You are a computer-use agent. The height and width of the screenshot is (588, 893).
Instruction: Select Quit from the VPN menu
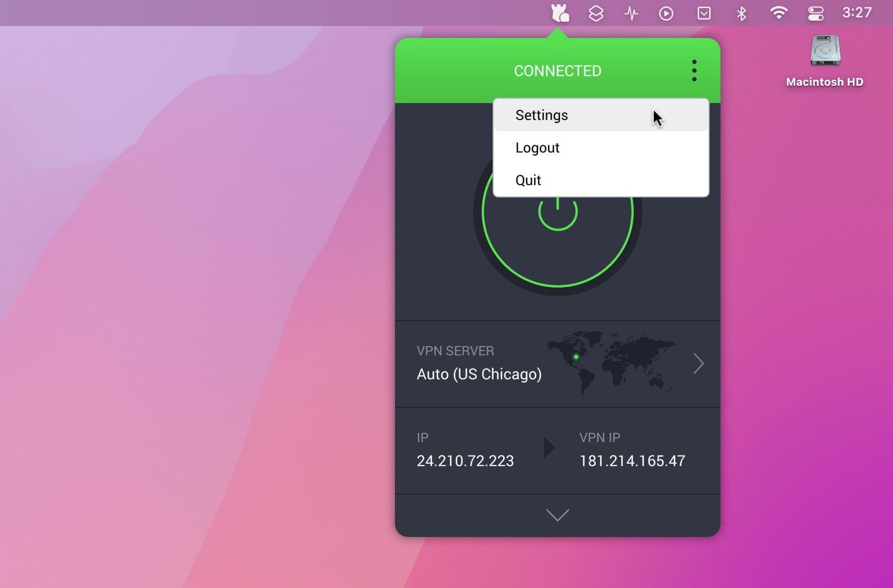pos(601,180)
